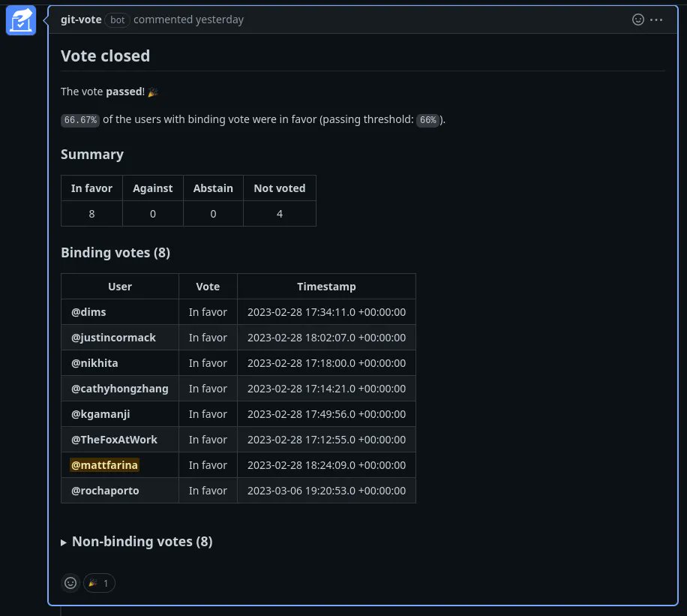Image resolution: width=687 pixels, height=616 pixels.
Task: Click the bottom add-reaction smiley button
Action: pyautogui.click(x=70, y=583)
